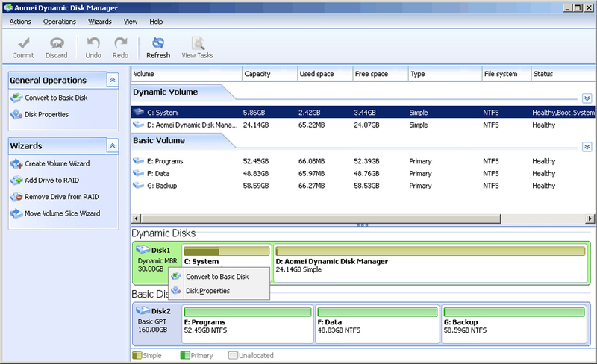Screen dimensions: 597x364
Task: Click the horizontal scrollbar left arrow
Action: tap(136, 219)
